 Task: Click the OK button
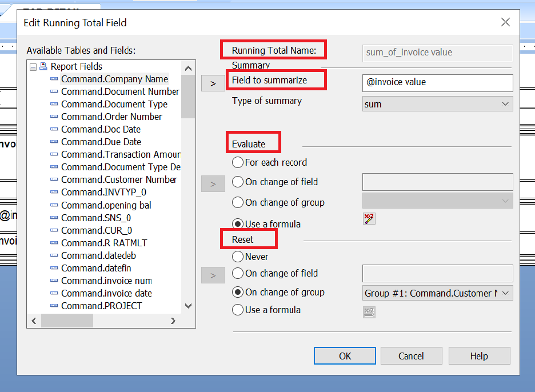click(345, 356)
